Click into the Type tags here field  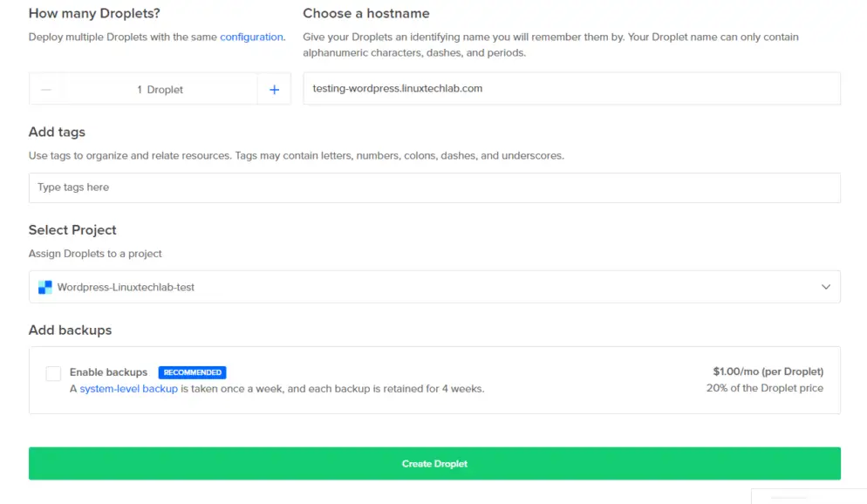(x=433, y=187)
